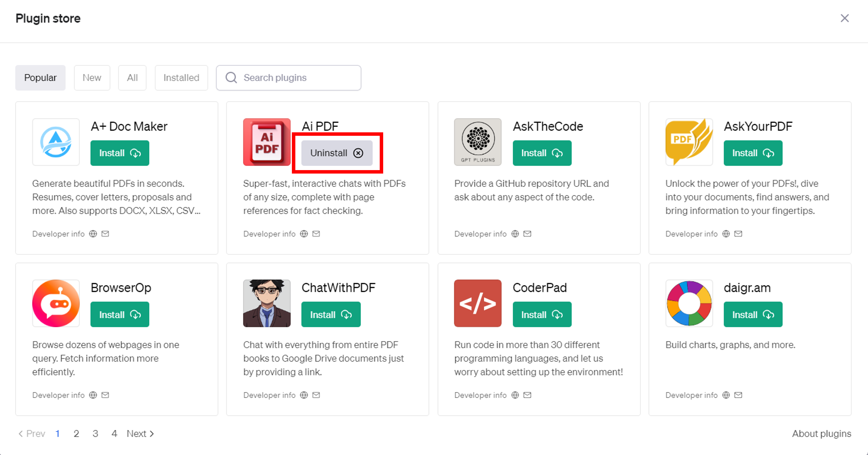Click the AskTheCode plugin title
The width and height of the screenshot is (868, 455).
pos(548,126)
